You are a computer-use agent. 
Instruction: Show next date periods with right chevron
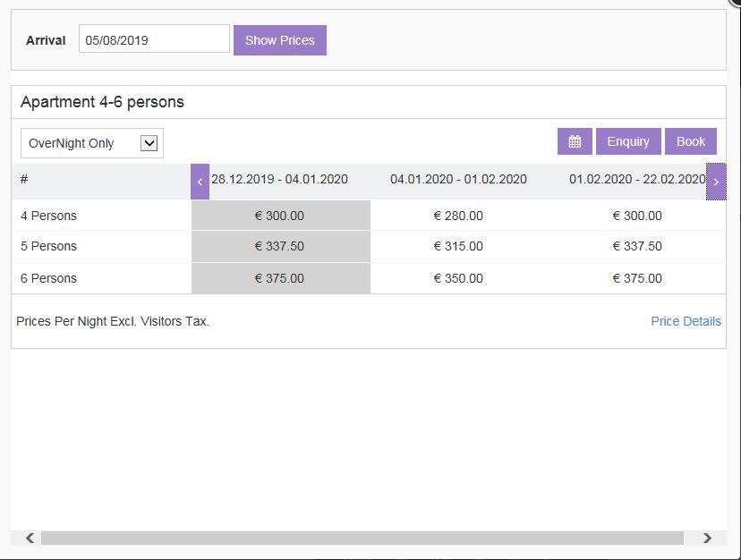coord(716,182)
